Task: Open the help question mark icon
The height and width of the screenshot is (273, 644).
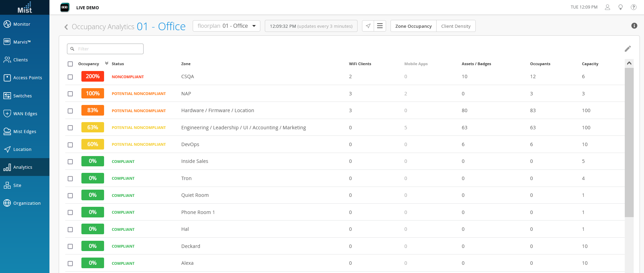Action: 633,7
